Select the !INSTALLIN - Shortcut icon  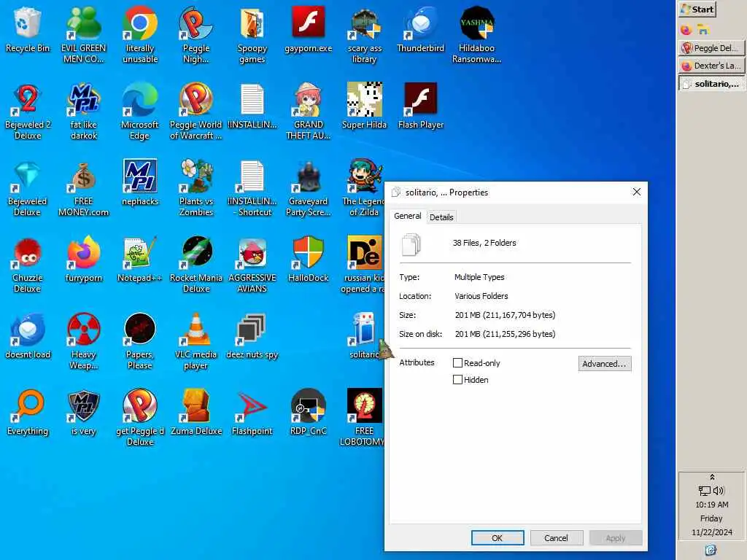(x=252, y=188)
